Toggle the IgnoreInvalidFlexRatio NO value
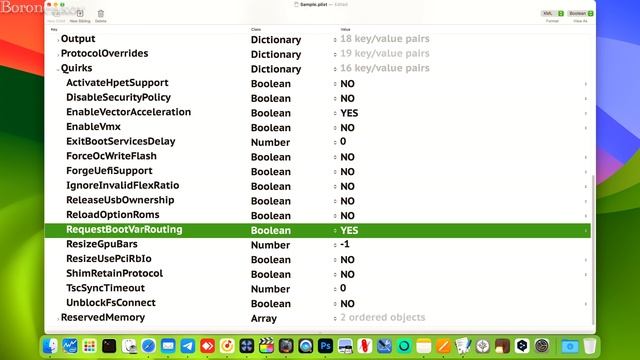Viewport: 640px width, 360px height. pos(347,187)
